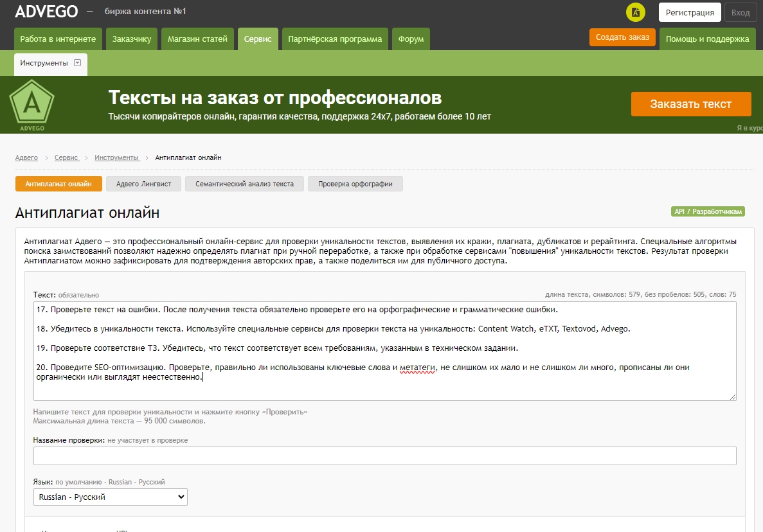
Task: Open Партнёрская программа tab
Action: [335, 39]
